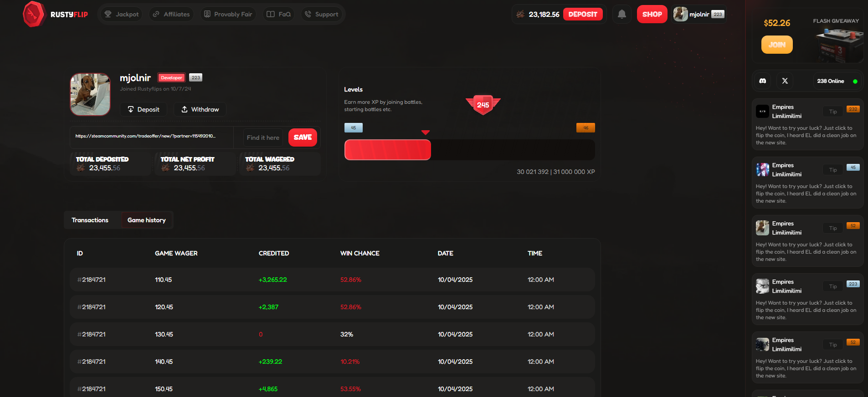The height and width of the screenshot is (397, 868).
Task: Click the level 245 shield badge
Action: click(x=483, y=105)
